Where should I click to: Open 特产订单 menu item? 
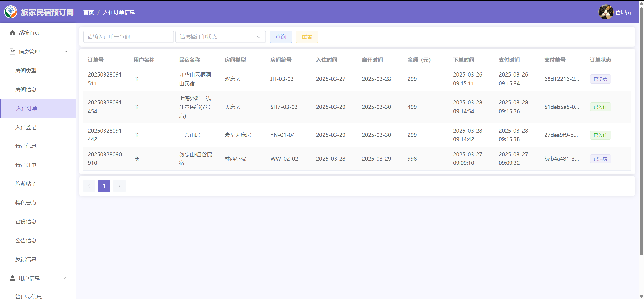coord(26,165)
